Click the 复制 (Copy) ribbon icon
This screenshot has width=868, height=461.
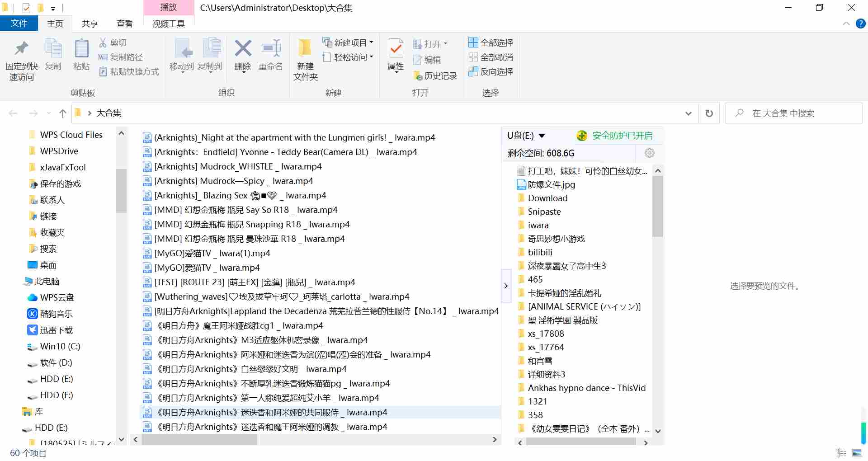53,55
